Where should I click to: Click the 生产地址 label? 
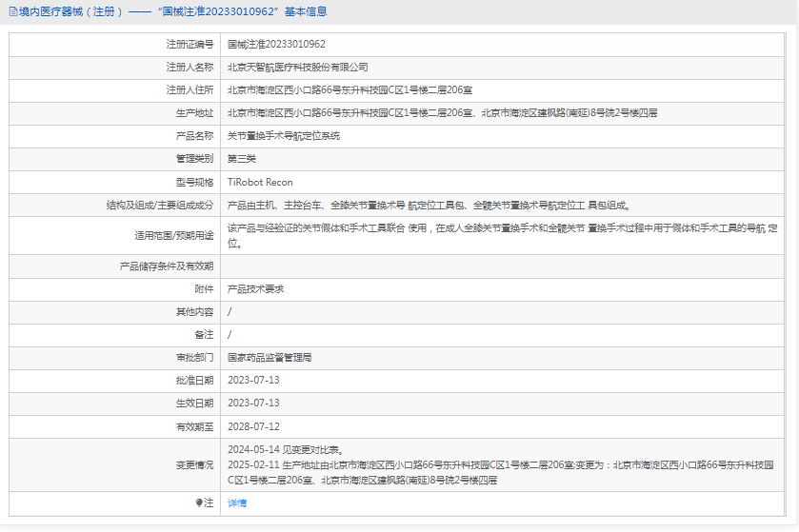coord(194,113)
